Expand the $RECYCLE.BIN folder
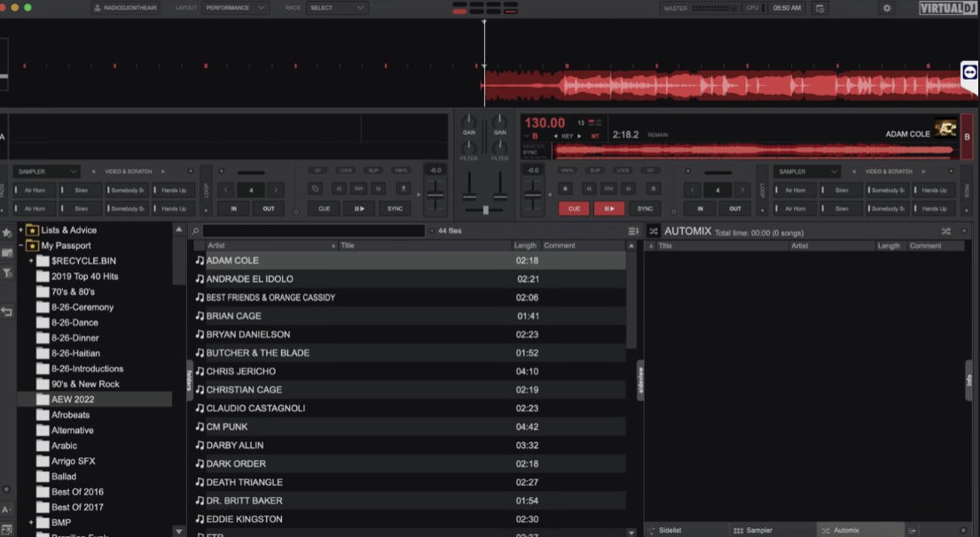Screen dimensions: 980x537 coord(31,261)
